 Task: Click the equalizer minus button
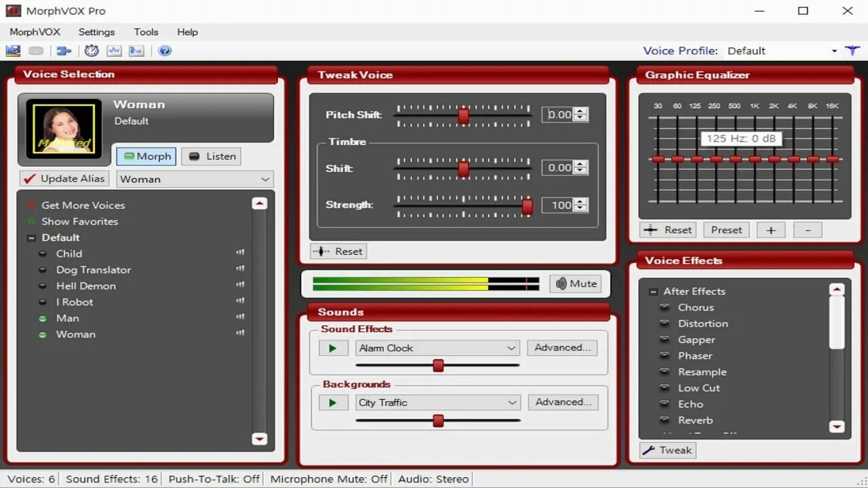coord(808,230)
